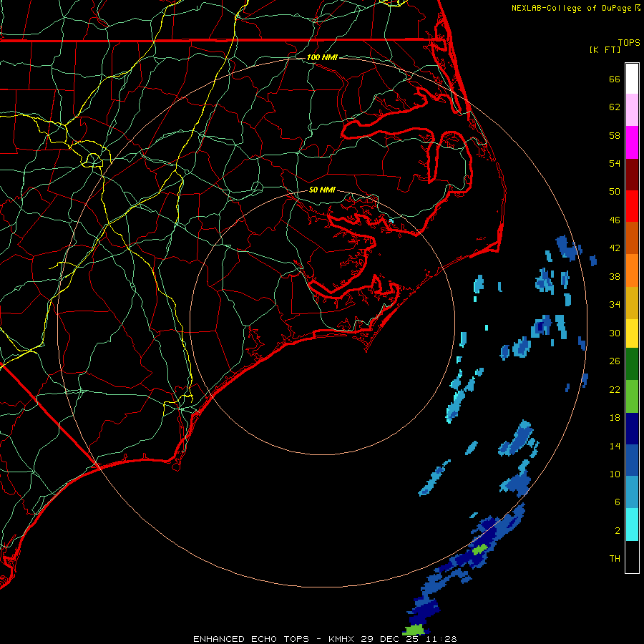Click the light pink legend swatch
The height and width of the screenshot is (644, 644).
click(632, 110)
